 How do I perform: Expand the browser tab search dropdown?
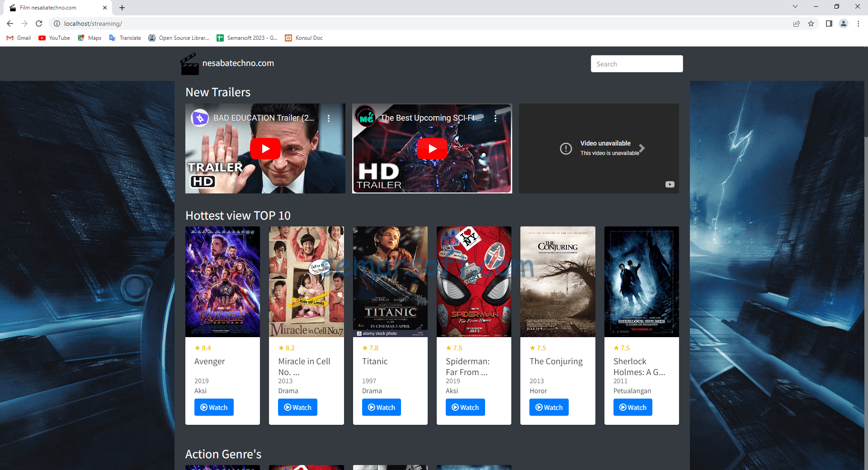[x=795, y=7]
